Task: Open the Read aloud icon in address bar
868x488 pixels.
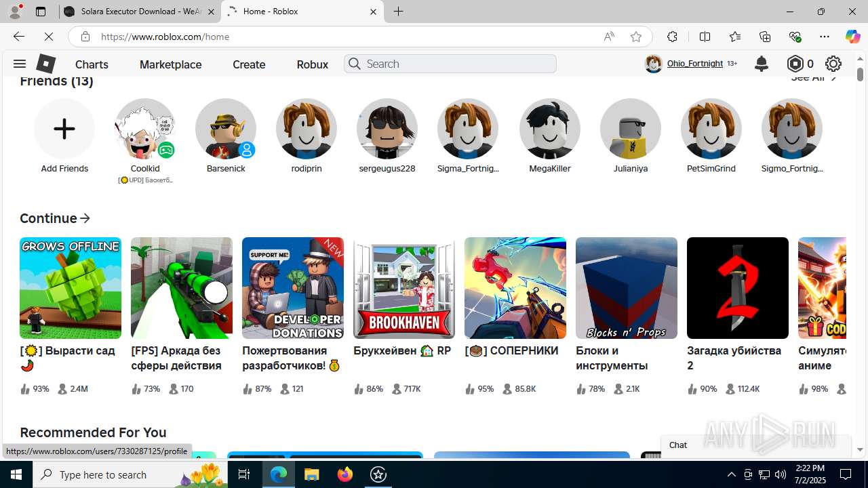Action: [609, 37]
